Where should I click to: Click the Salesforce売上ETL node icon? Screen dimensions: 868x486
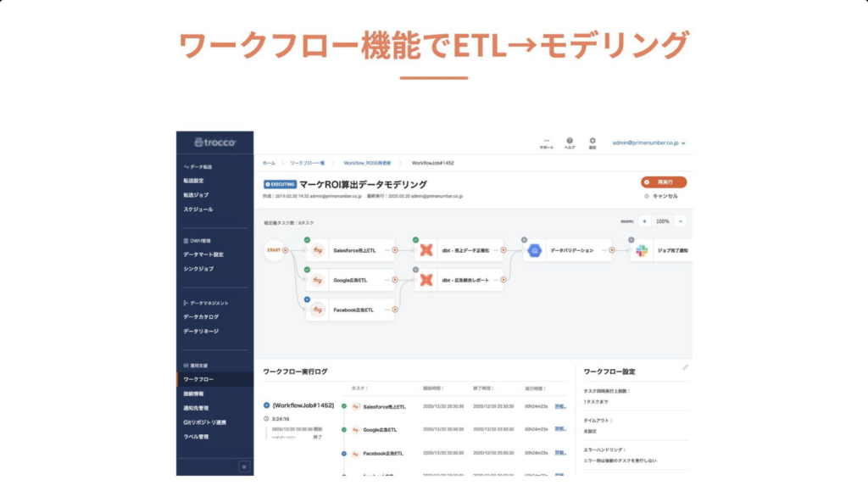(x=318, y=250)
